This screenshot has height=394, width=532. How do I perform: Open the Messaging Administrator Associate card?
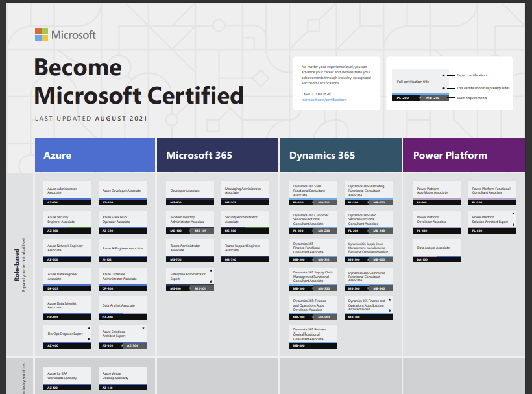click(245, 194)
